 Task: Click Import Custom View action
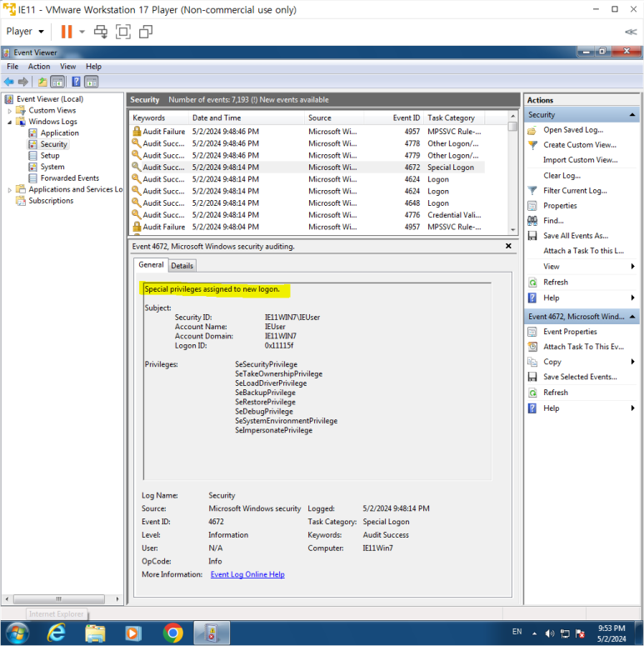coord(580,160)
